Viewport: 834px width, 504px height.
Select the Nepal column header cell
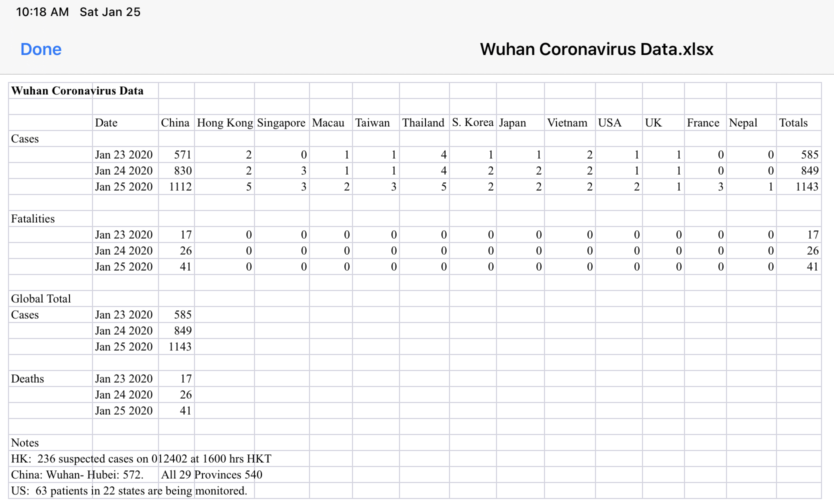click(743, 123)
